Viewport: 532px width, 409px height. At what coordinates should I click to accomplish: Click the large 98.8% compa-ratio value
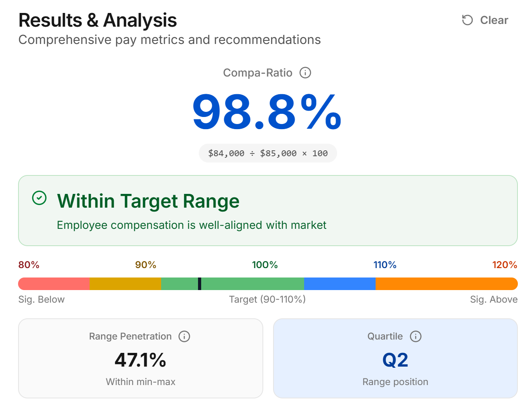pyautogui.click(x=267, y=113)
